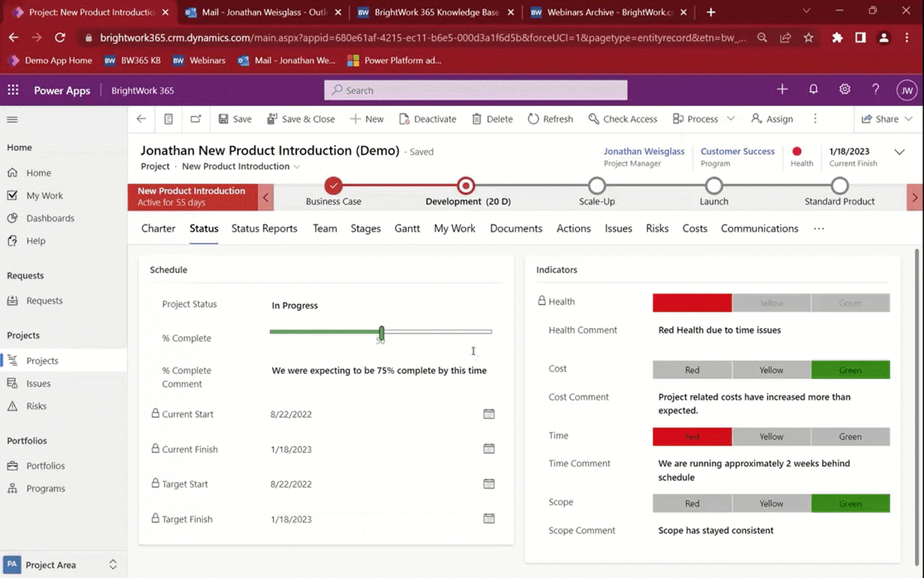924x578 pixels.
Task: Open calendar picker for Current Finish
Action: click(488, 449)
